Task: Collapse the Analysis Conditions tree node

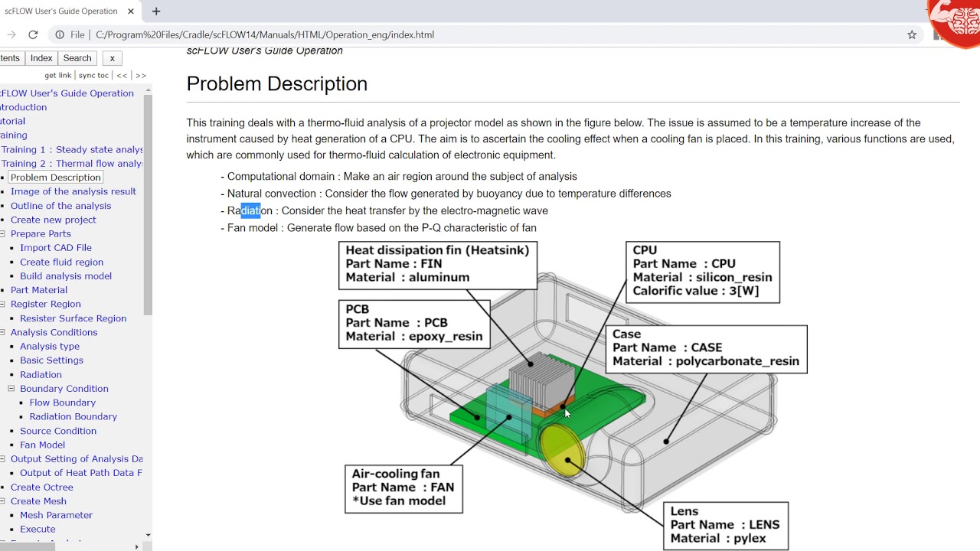Action: click(3, 332)
